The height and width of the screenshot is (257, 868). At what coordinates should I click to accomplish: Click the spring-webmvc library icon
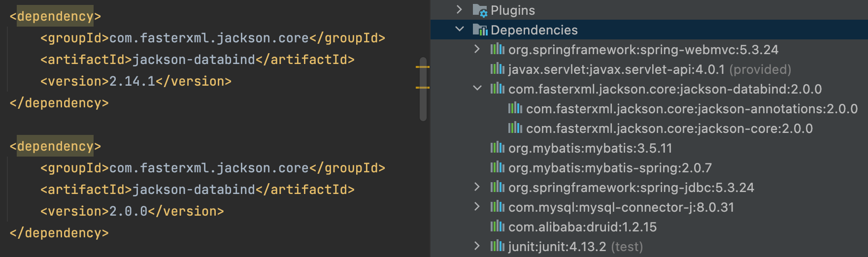click(498, 49)
